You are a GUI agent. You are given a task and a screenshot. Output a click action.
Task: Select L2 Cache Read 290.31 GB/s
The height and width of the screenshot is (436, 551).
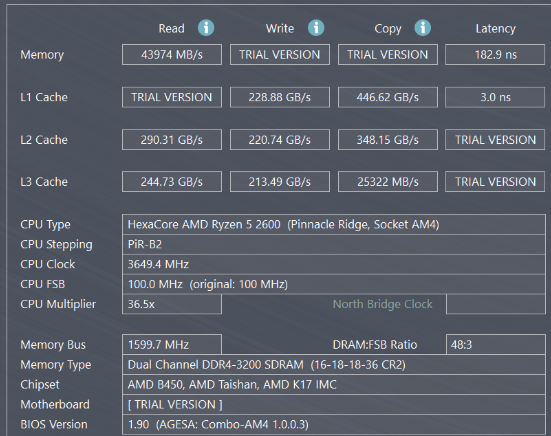tap(172, 140)
